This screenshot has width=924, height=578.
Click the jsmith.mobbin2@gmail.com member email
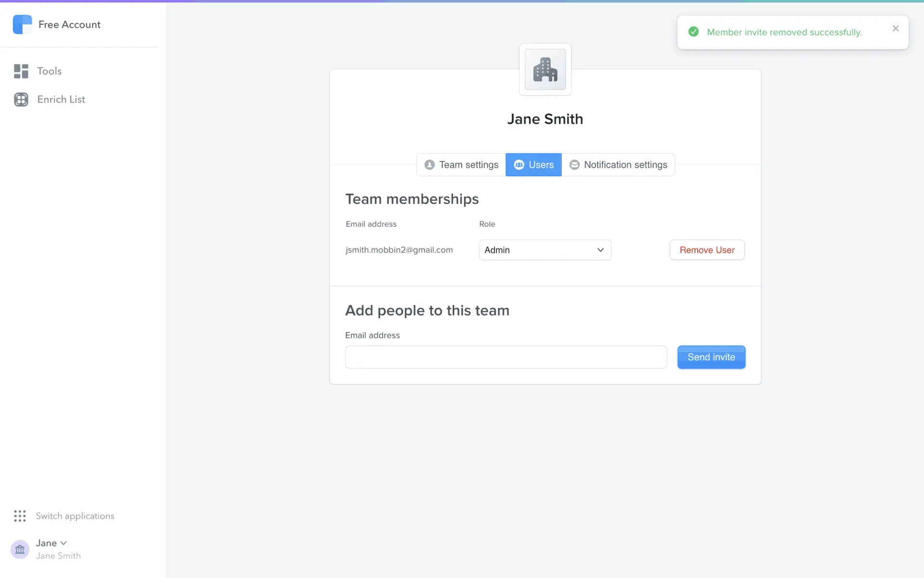pos(399,250)
